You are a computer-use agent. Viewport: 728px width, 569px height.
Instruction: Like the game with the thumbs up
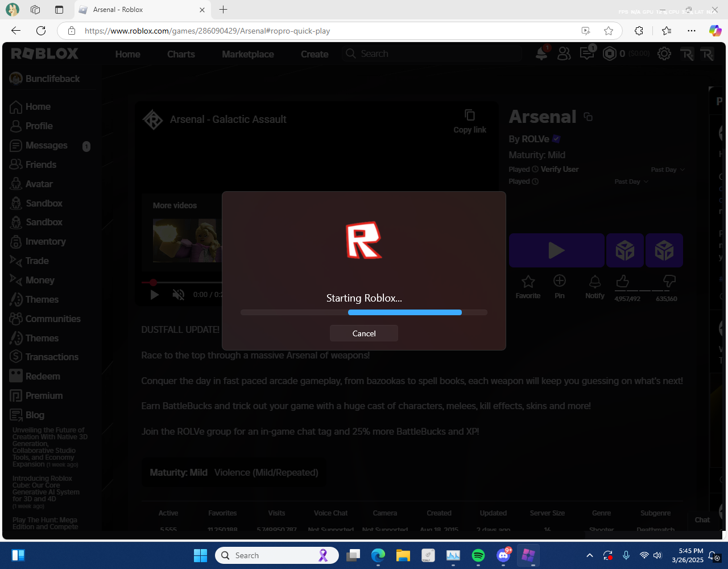(622, 281)
